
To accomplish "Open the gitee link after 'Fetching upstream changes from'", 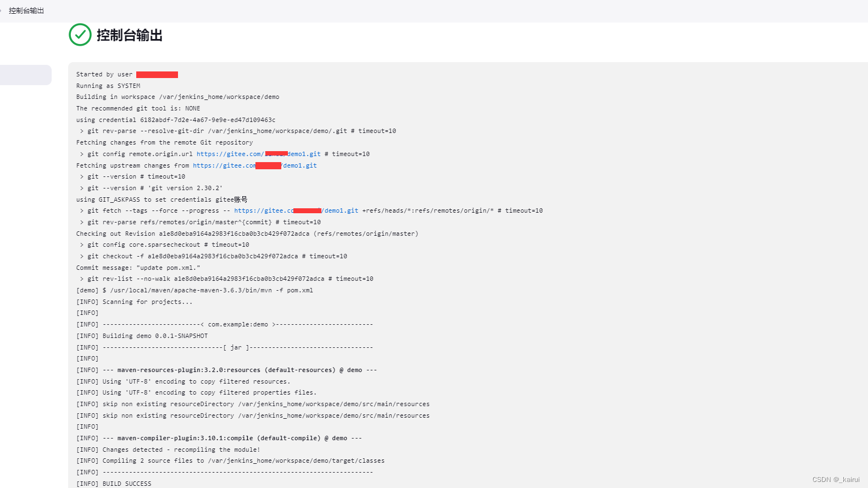I will [x=255, y=165].
